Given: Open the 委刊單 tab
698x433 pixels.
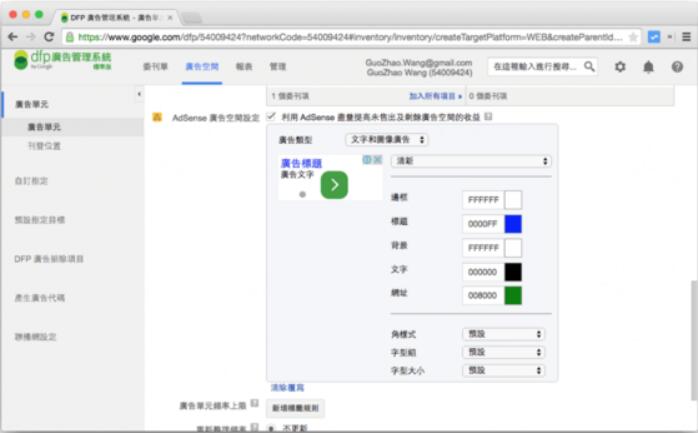Looking at the screenshot, I should (155, 66).
